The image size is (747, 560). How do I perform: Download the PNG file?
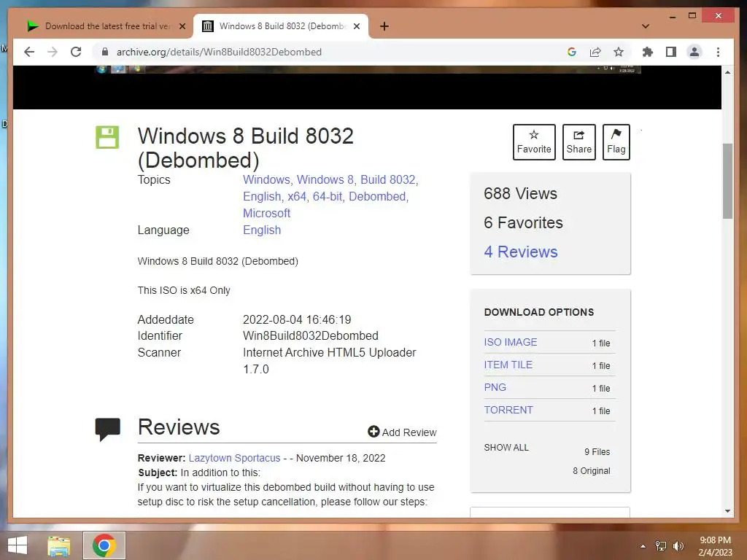coord(495,388)
